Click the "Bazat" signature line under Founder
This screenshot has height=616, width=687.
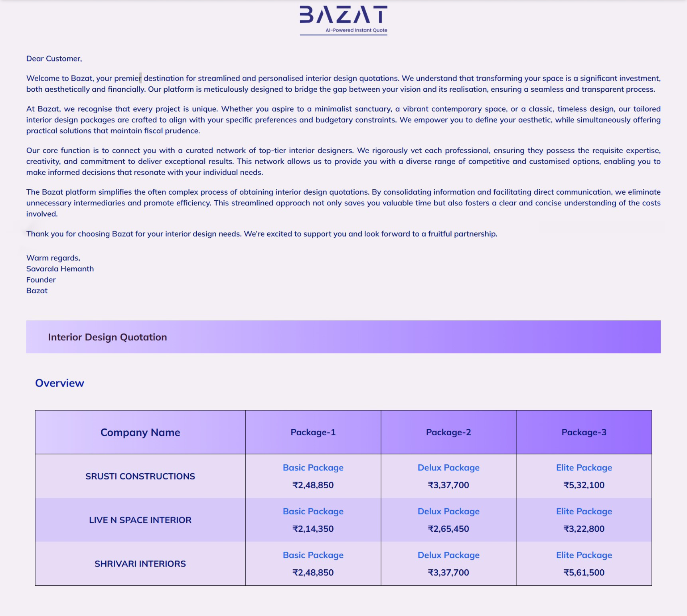(x=37, y=291)
